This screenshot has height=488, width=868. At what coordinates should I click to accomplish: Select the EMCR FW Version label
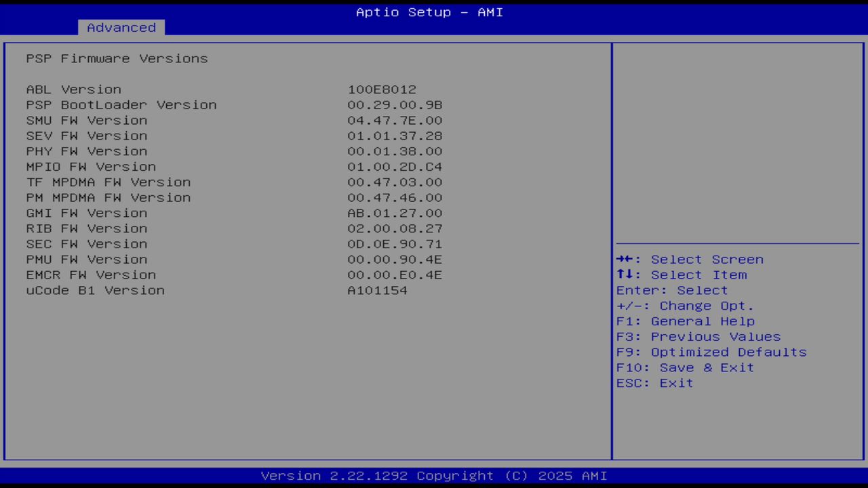click(x=91, y=275)
